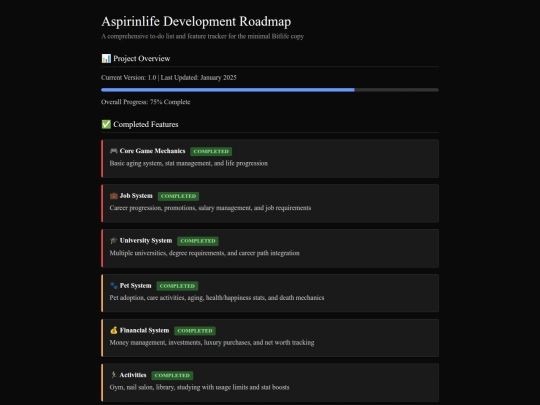
Task: Click the Current Version 1.0 line
Action: (169, 77)
